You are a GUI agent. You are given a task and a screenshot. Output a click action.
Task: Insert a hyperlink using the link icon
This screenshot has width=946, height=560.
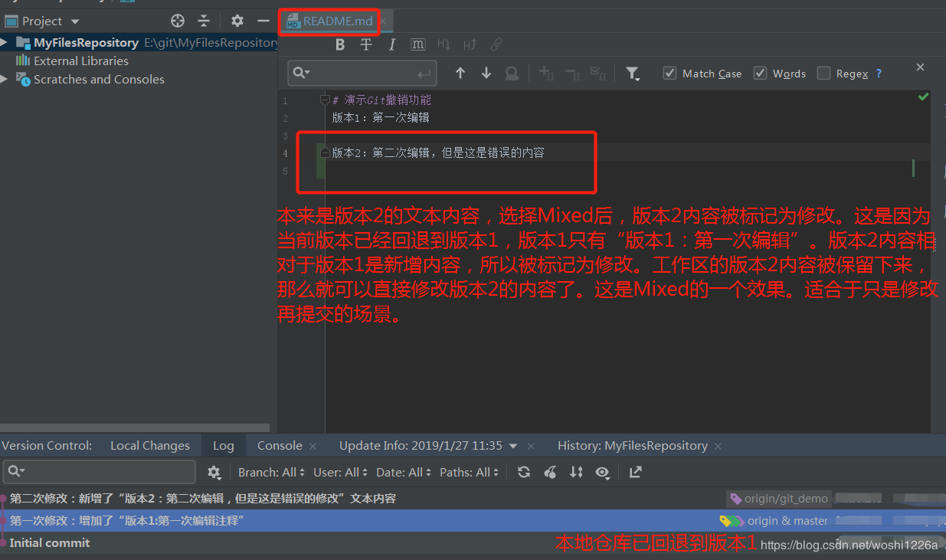point(496,44)
